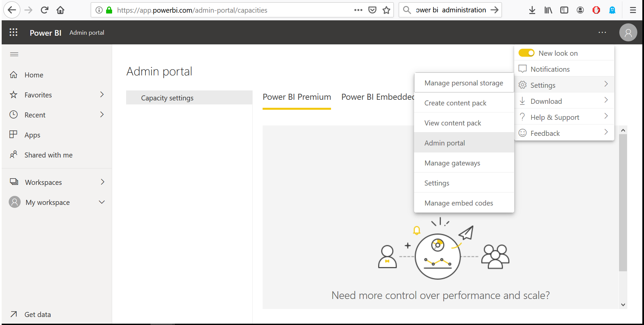Open the Apps icon in sidebar
Image resolution: width=644 pixels, height=325 pixels.
pos(13,134)
